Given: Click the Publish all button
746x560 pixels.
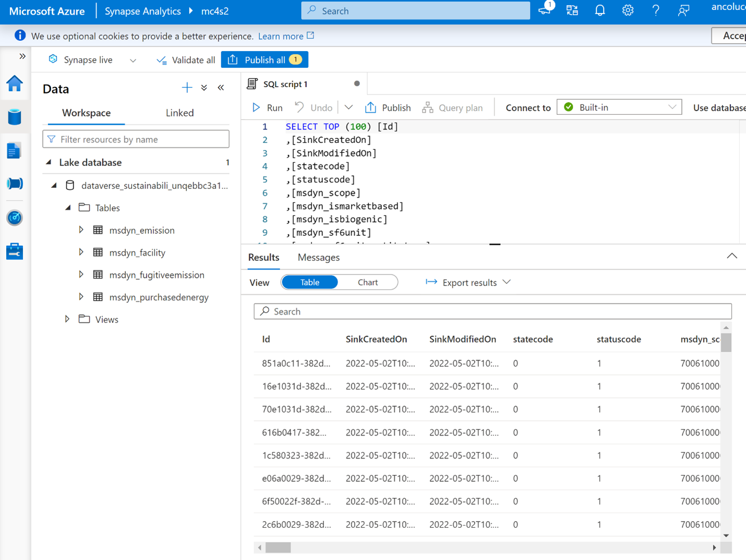Looking at the screenshot, I should click(x=264, y=60).
